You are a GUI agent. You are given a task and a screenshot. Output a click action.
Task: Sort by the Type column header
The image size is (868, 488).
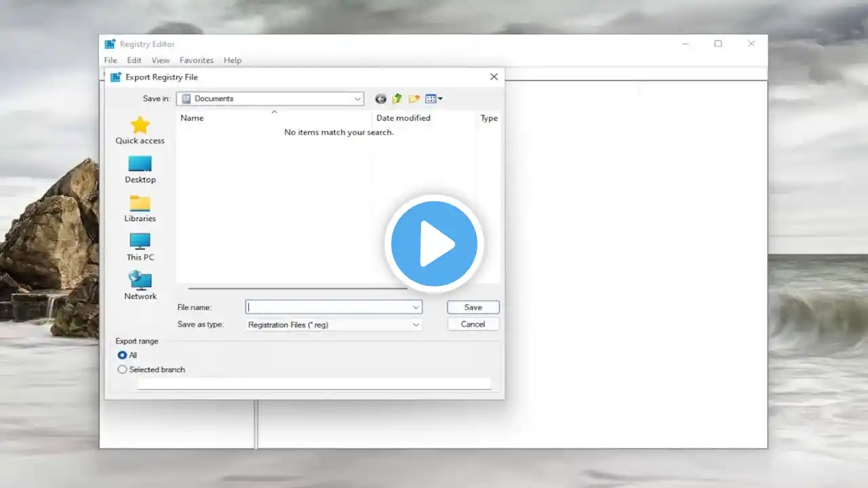tap(488, 118)
